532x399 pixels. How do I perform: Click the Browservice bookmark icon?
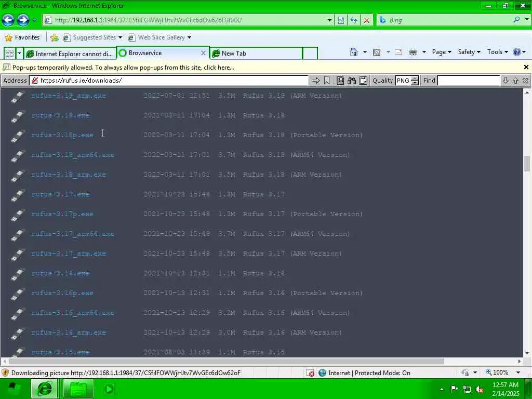point(327,81)
